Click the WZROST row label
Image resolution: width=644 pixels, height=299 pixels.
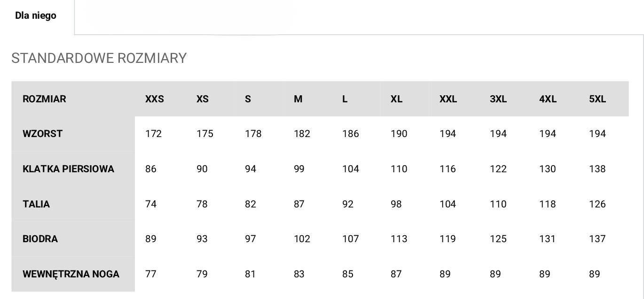[x=42, y=134]
